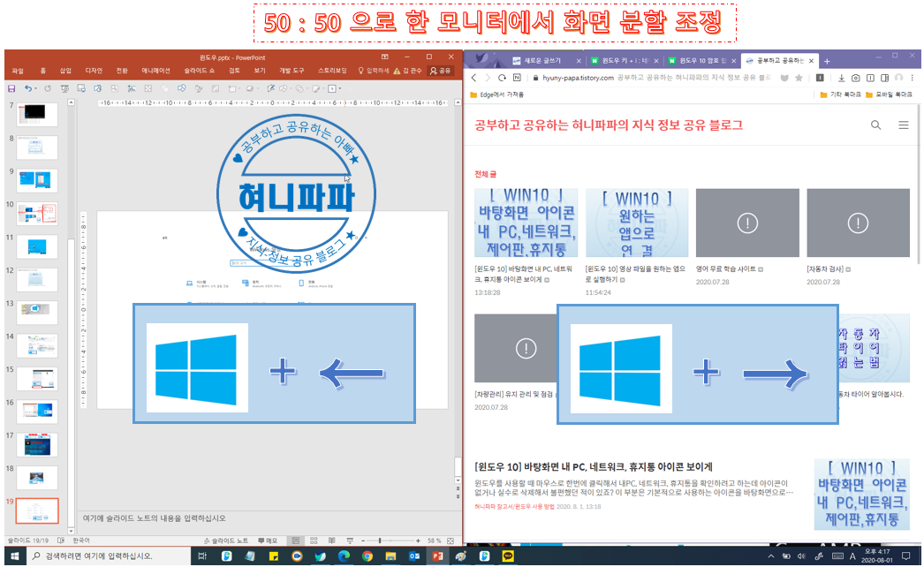Click the browser address bar URL
924x567 pixels.
click(x=578, y=78)
